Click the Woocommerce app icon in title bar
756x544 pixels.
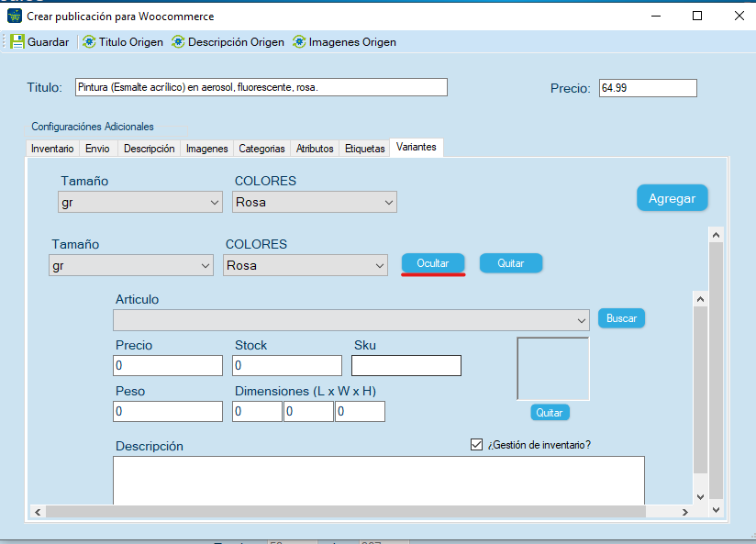click(x=15, y=16)
